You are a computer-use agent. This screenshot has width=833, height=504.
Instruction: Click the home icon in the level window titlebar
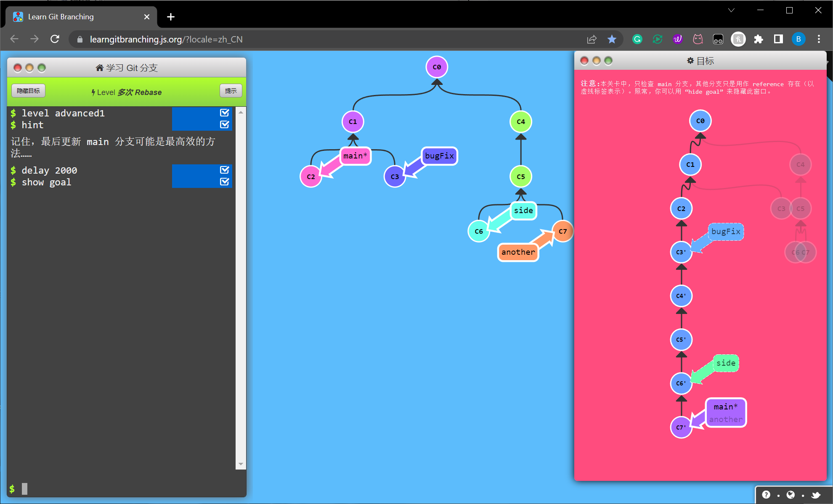pos(100,67)
